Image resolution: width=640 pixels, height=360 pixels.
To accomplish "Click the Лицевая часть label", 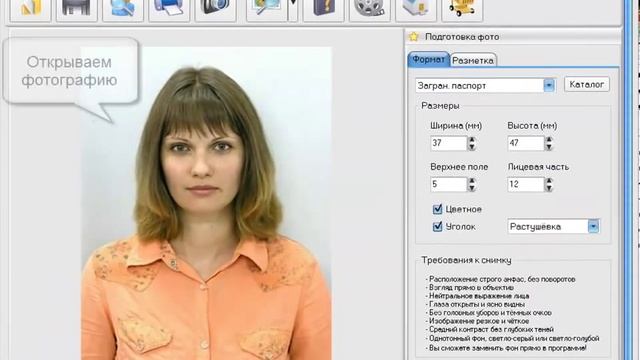I will [538, 167].
